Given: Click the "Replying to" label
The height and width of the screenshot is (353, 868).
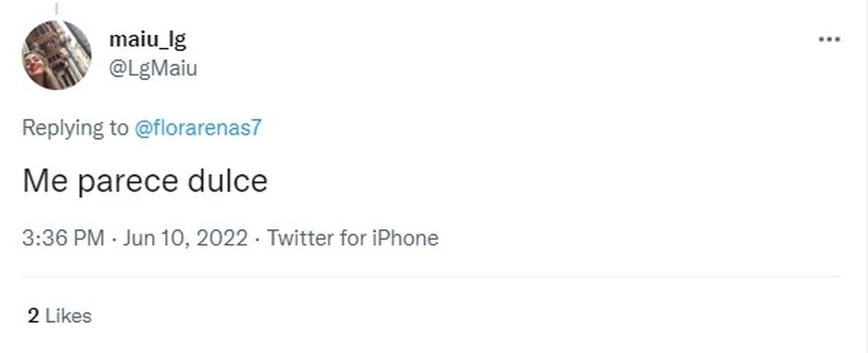Looking at the screenshot, I should (75, 128).
